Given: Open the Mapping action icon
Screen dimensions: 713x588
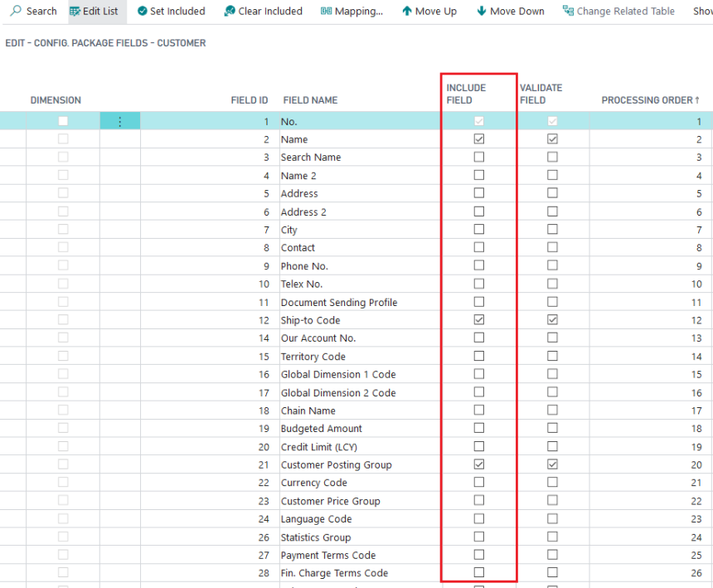Looking at the screenshot, I should coord(326,11).
